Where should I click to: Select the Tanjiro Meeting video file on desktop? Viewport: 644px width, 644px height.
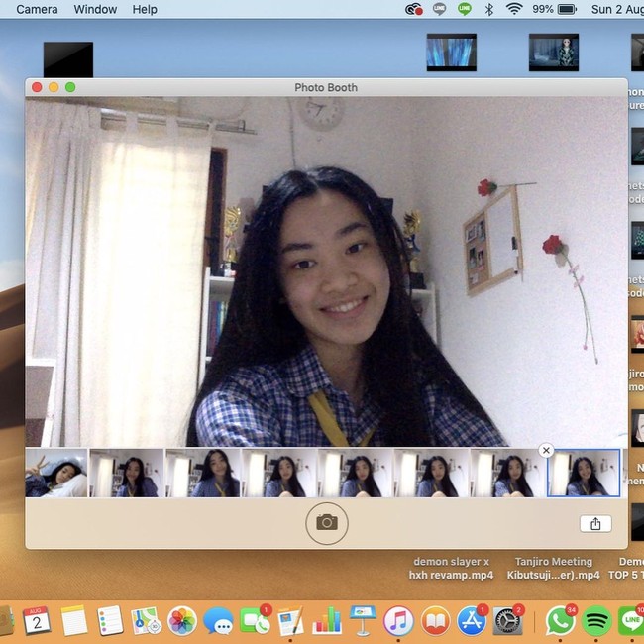553,568
